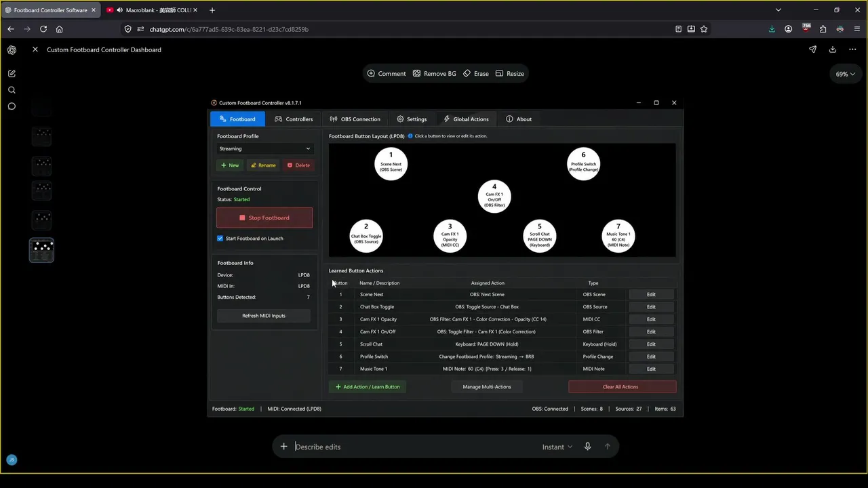Download the image from the viewer header
Image resolution: width=868 pixels, height=488 pixels.
(833, 49)
